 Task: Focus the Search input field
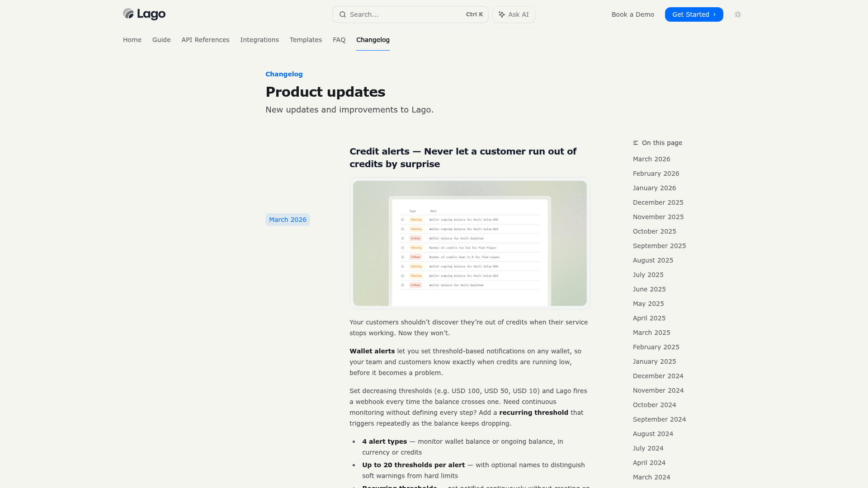click(x=410, y=14)
